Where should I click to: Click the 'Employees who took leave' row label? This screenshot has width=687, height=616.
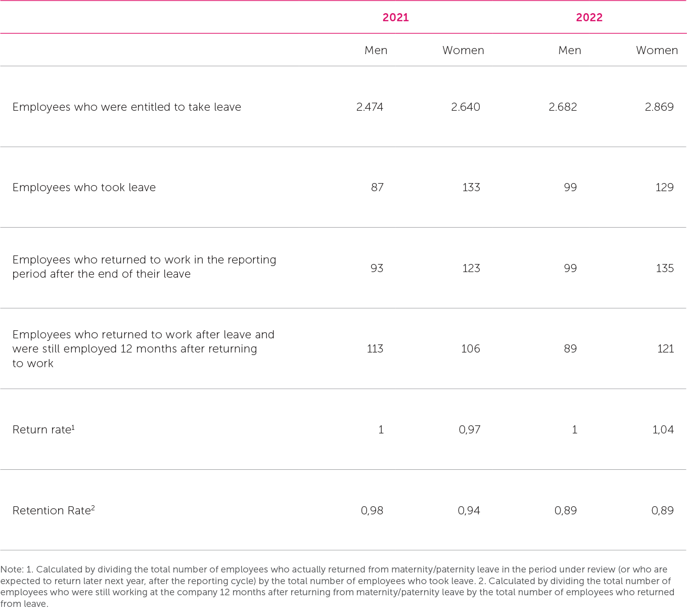coord(84,188)
